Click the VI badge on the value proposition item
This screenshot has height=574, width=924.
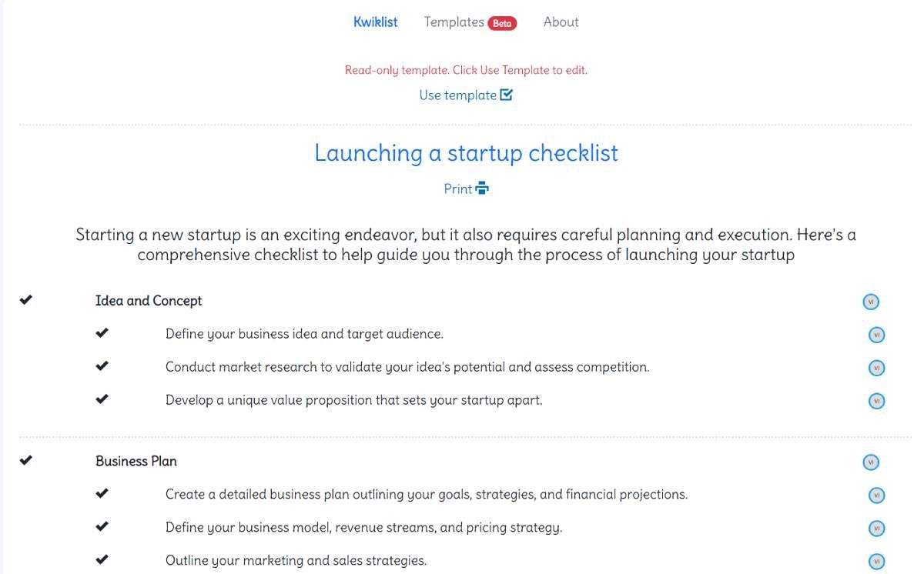click(877, 400)
